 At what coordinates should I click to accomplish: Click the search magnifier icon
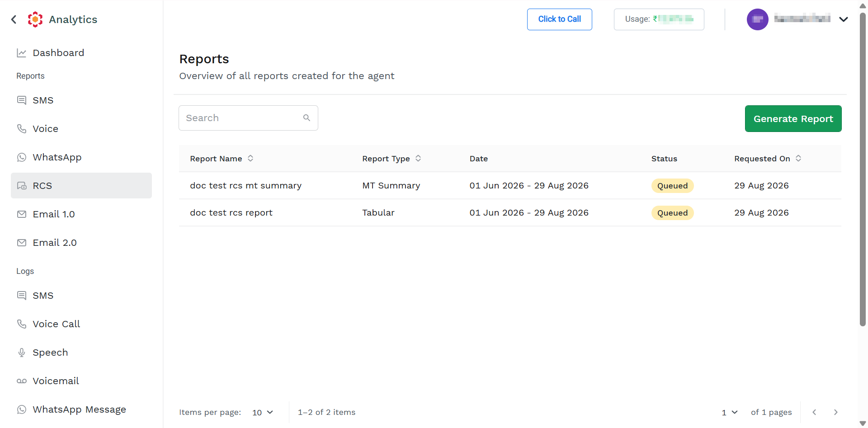[307, 118]
